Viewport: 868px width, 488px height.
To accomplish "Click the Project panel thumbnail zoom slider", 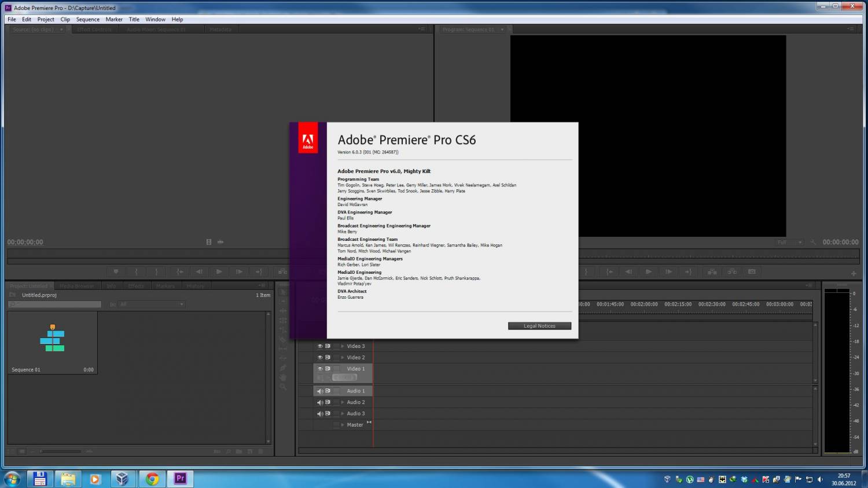I will coord(61,451).
